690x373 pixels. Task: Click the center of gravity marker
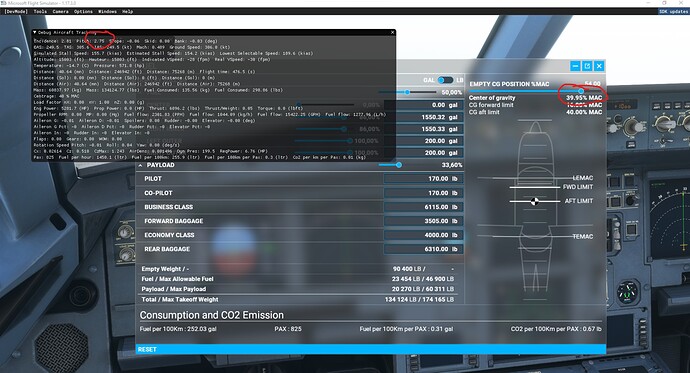click(x=534, y=201)
